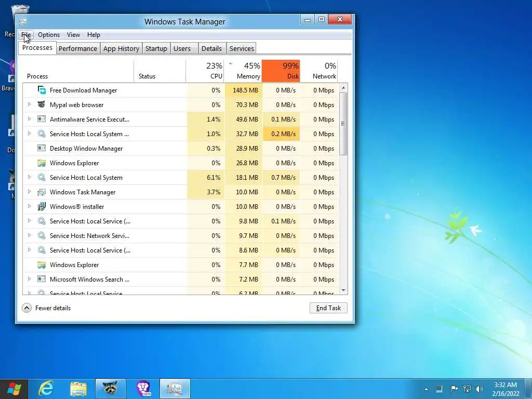Click the Windows installer process icon
Viewport: 532px width, 399px height.
coord(42,207)
